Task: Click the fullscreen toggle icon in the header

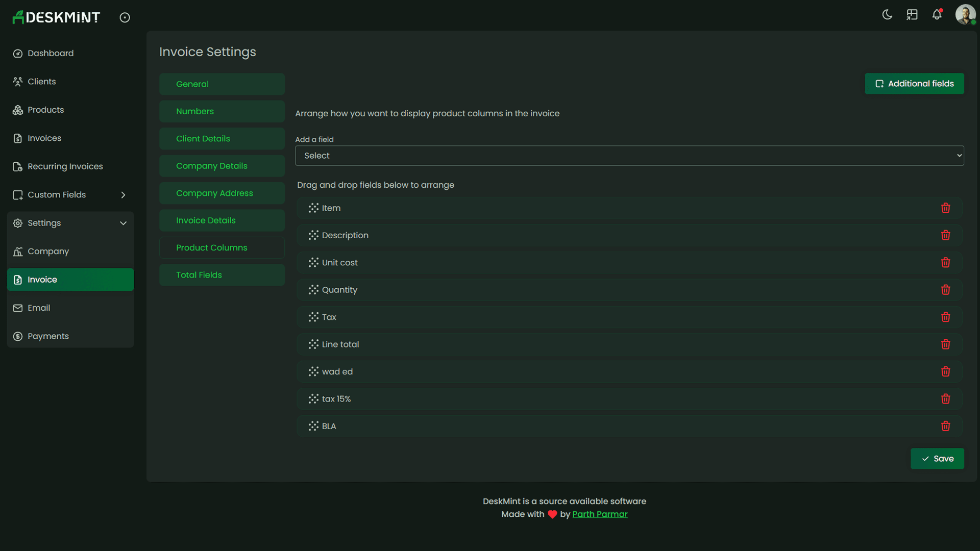Action: (x=912, y=14)
